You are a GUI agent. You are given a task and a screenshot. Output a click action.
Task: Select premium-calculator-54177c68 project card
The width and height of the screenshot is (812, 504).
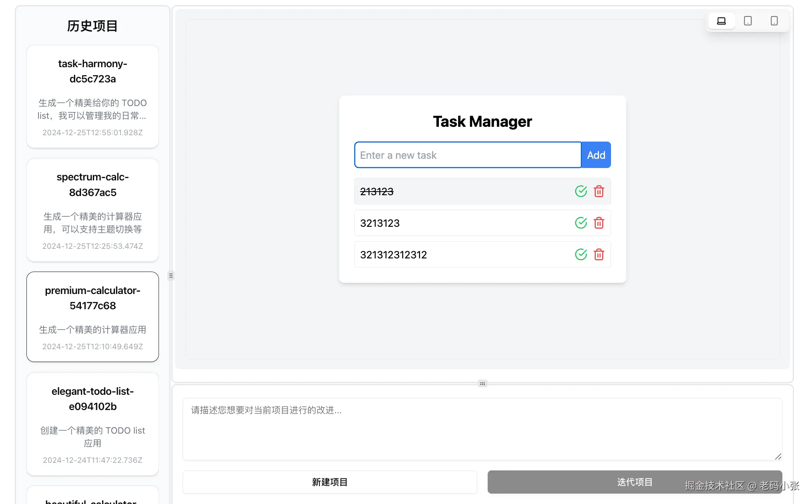pos(92,317)
